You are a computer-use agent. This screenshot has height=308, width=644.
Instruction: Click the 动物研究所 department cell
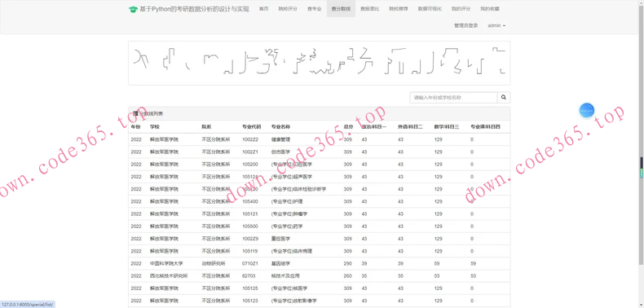pyautogui.click(x=214, y=263)
